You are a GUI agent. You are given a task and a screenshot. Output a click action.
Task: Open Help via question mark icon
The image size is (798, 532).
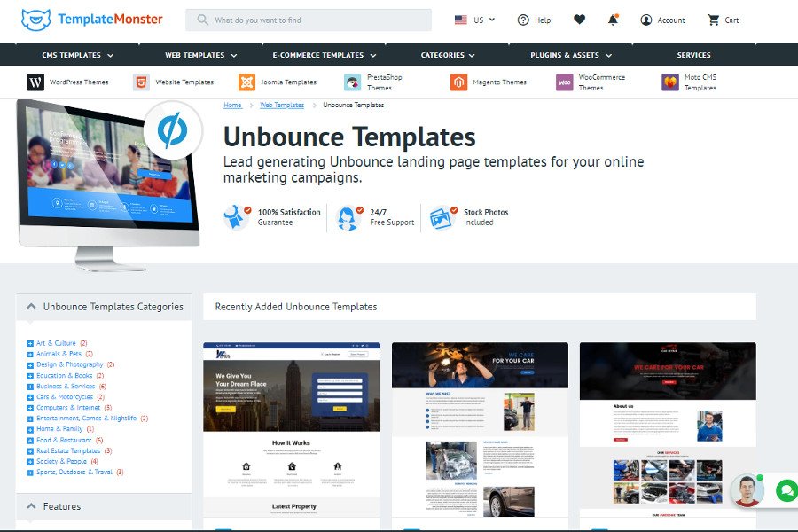[523, 20]
